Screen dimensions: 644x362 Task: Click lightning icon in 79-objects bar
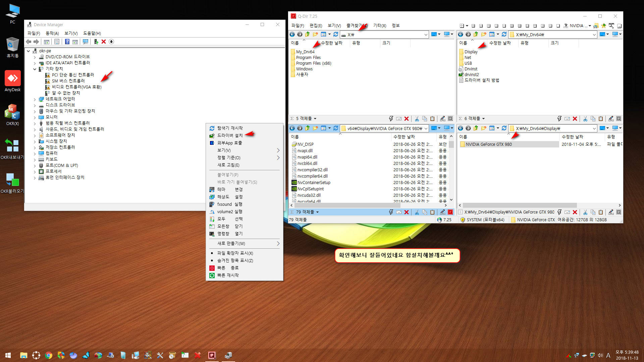391,212
